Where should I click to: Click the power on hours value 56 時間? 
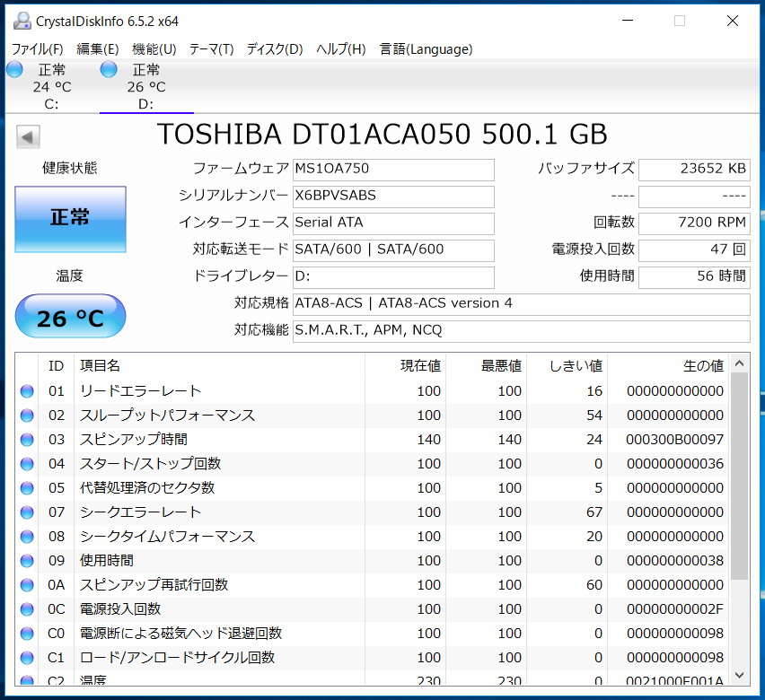click(x=694, y=277)
